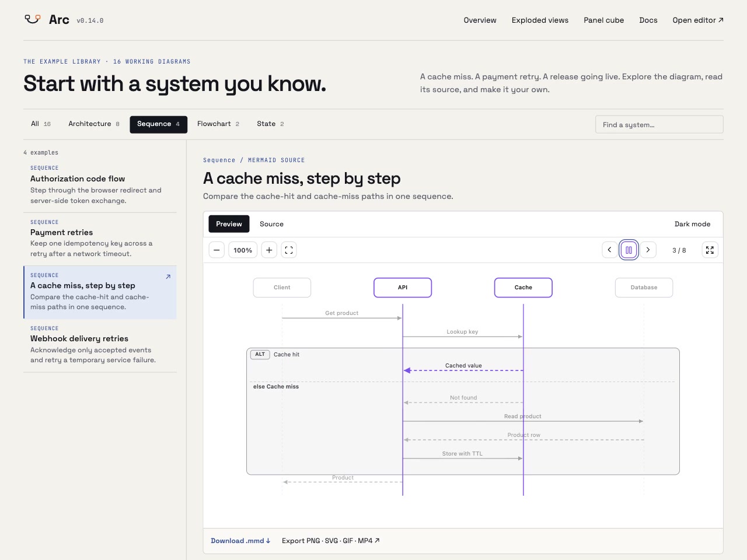Viewport: 747px width, 560px height.
Task: Switch to the Preview tab
Action: (229, 224)
